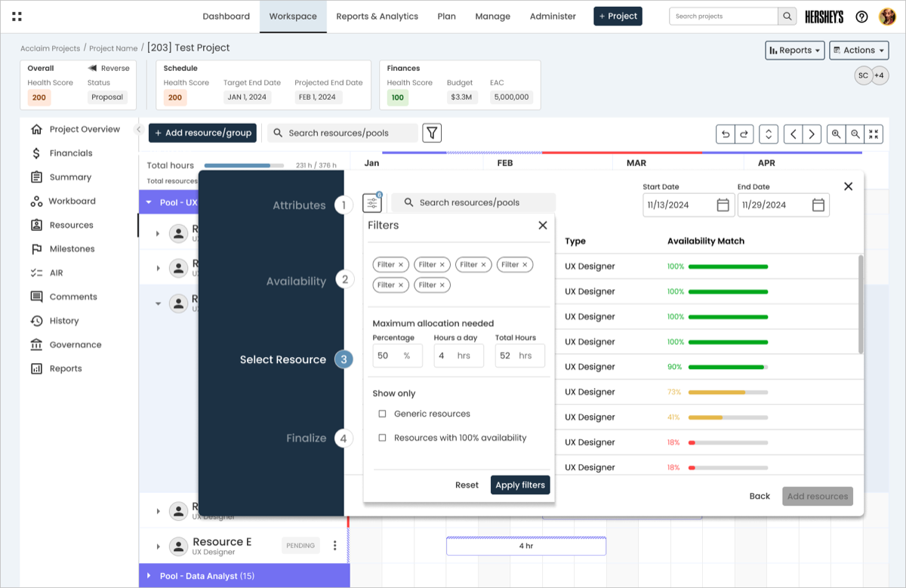906x588 pixels.
Task: Collapse the left sidebar chevron
Action: pyautogui.click(x=138, y=130)
